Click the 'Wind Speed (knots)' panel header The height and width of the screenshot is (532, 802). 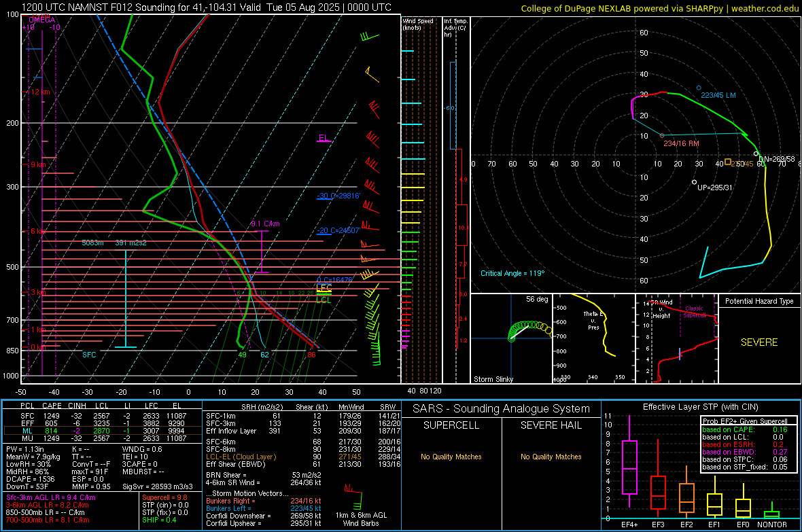418,24
